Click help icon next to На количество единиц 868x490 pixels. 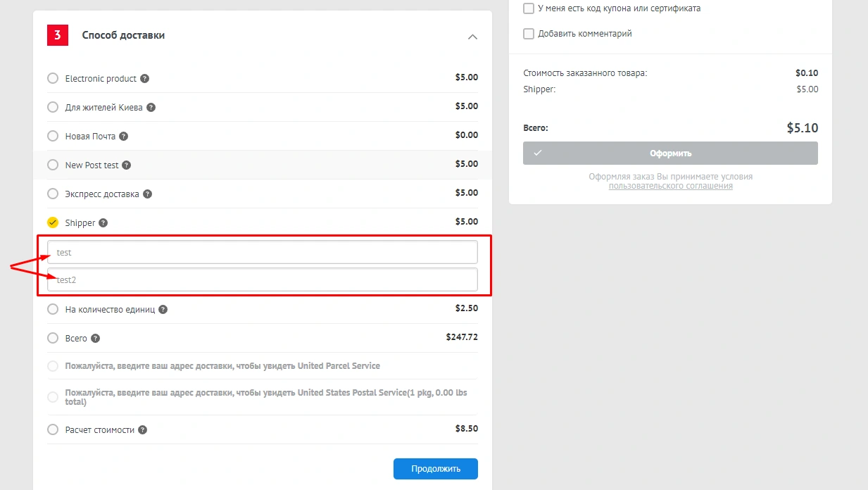click(x=163, y=310)
